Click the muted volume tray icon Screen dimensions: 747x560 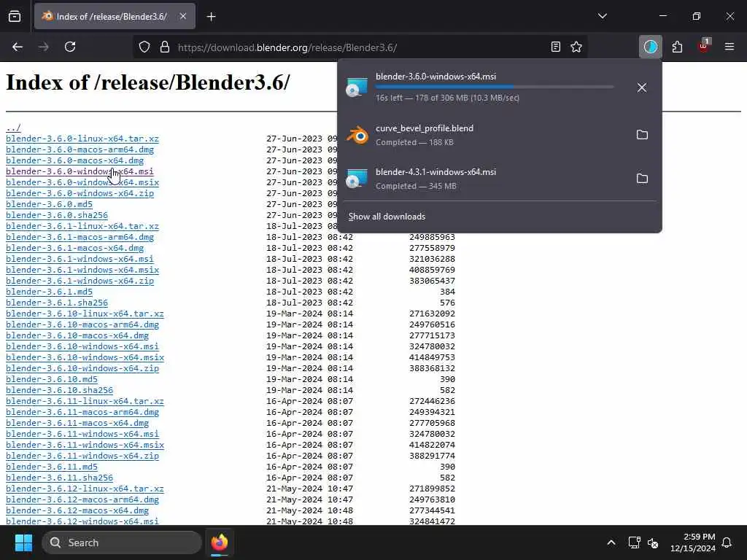click(x=653, y=542)
